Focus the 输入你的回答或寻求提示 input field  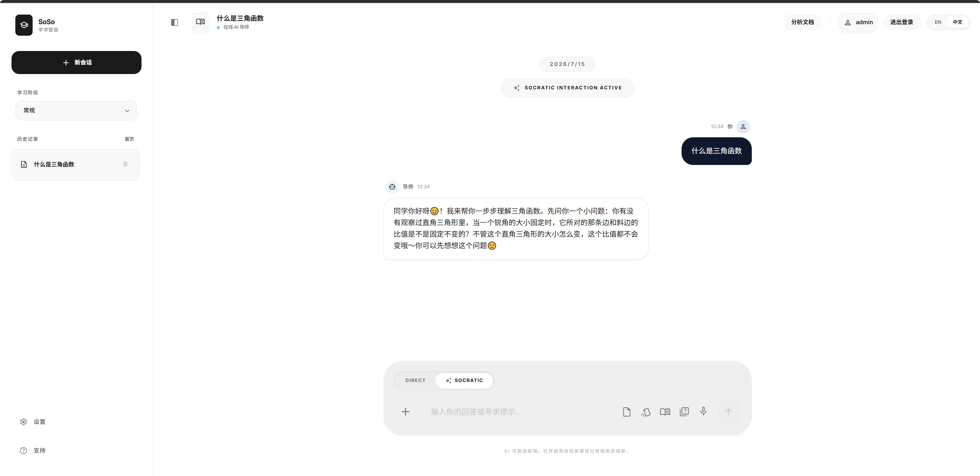pos(520,412)
